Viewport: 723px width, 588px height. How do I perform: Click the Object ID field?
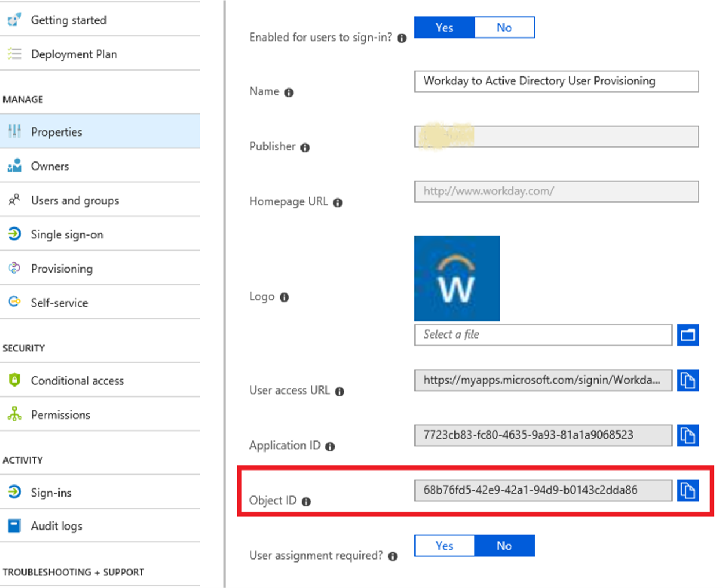tap(543, 490)
